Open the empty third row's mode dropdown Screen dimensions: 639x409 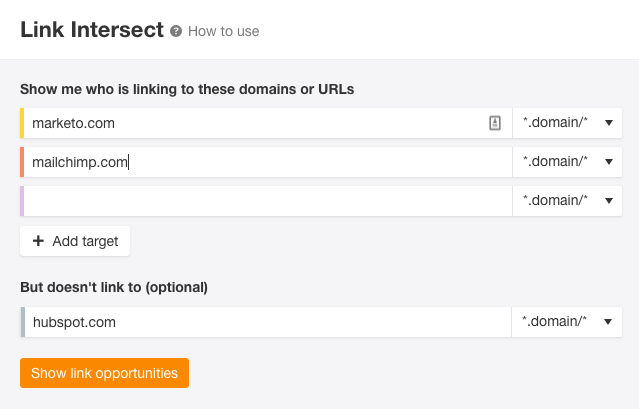click(x=567, y=201)
